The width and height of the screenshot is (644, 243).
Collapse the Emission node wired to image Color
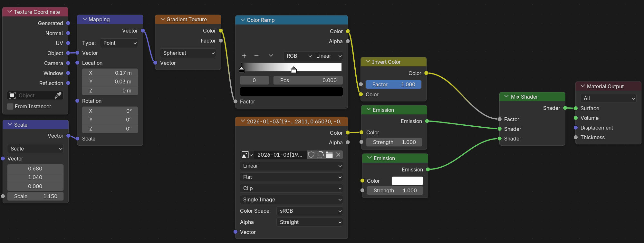click(x=369, y=110)
